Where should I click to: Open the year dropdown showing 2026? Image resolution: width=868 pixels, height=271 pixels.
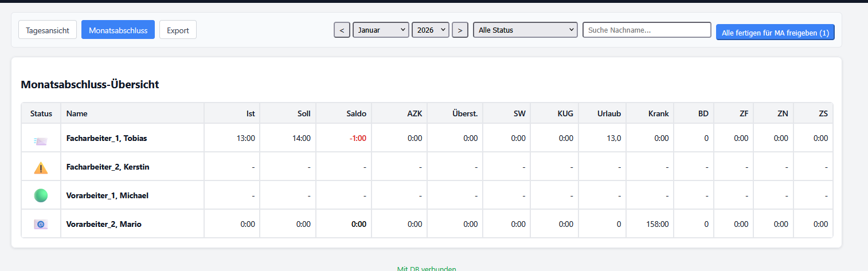pyautogui.click(x=431, y=30)
